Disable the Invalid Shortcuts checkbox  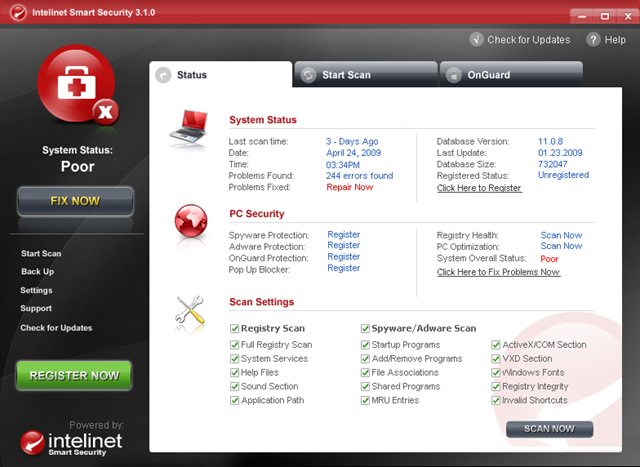(496, 401)
